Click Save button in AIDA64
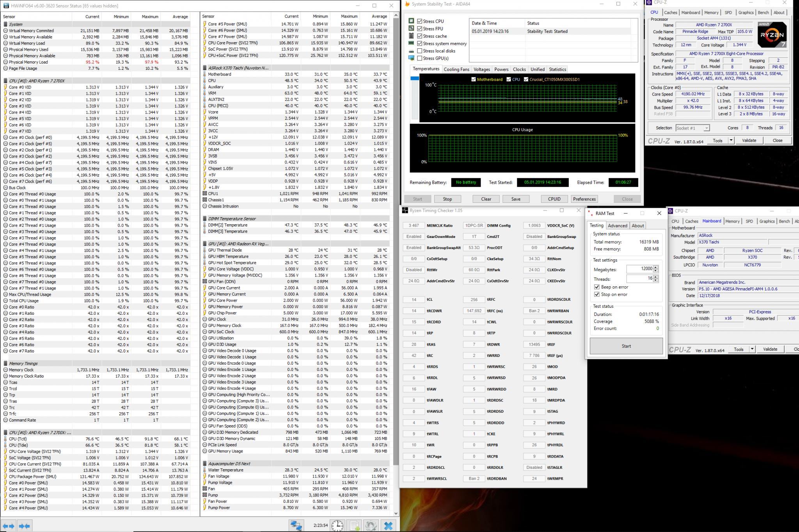 pos(516,199)
